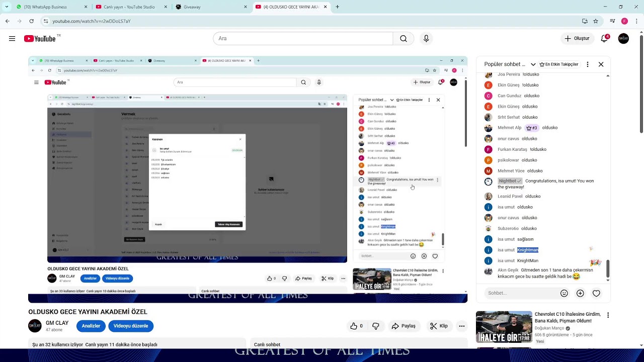The width and height of the screenshot is (644, 362).
Task: Click the Klip scissors button
Action: (439, 326)
